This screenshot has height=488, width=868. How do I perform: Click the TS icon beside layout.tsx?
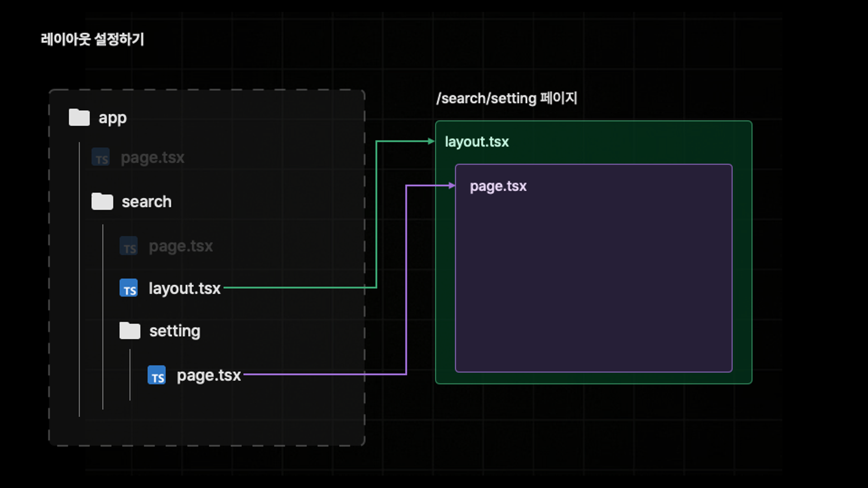pos(129,288)
